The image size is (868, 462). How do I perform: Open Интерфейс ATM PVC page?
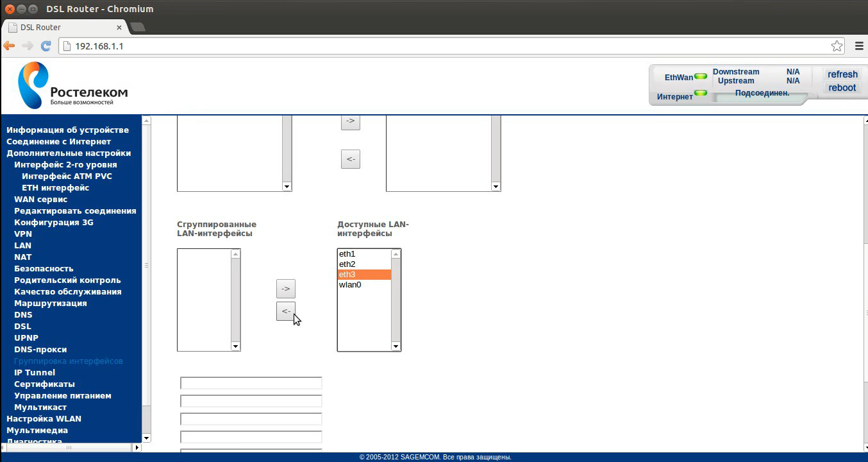(67, 176)
